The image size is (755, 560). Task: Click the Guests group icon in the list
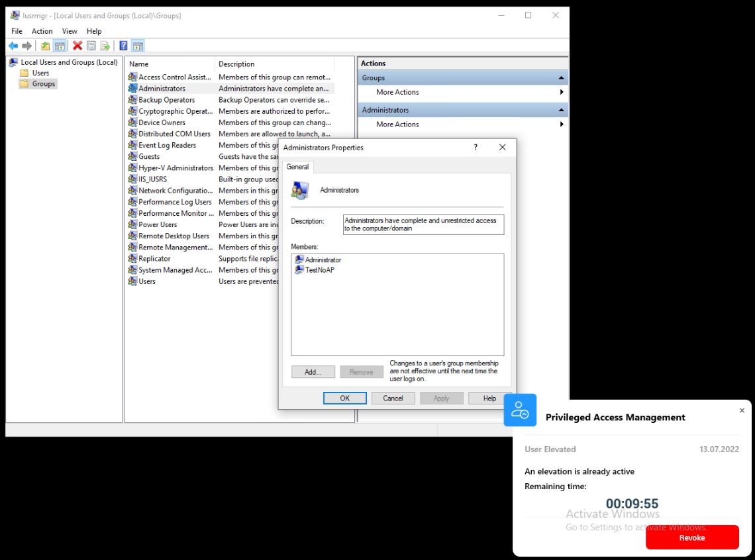tap(132, 156)
